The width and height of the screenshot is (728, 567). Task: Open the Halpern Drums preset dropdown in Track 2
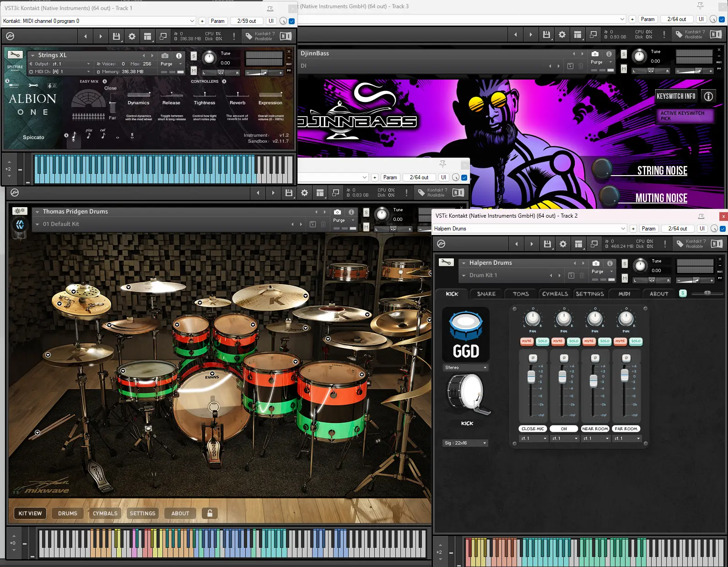pos(530,229)
